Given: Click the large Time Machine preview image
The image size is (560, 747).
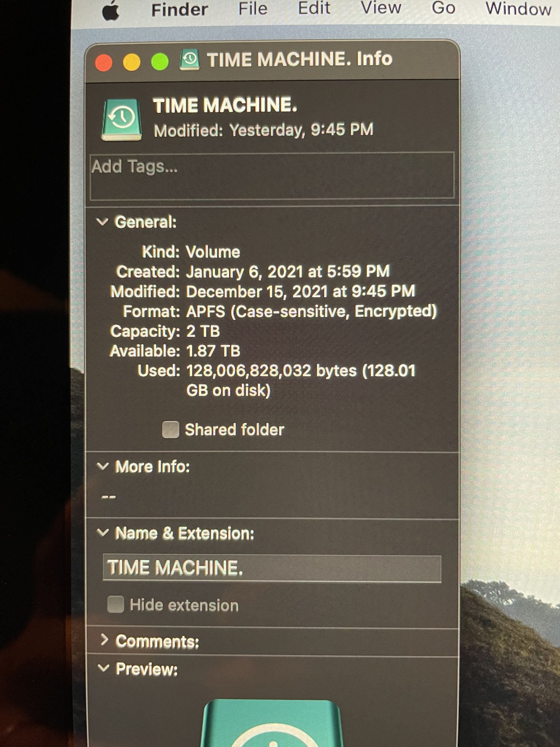Looking at the screenshot, I should (272, 723).
